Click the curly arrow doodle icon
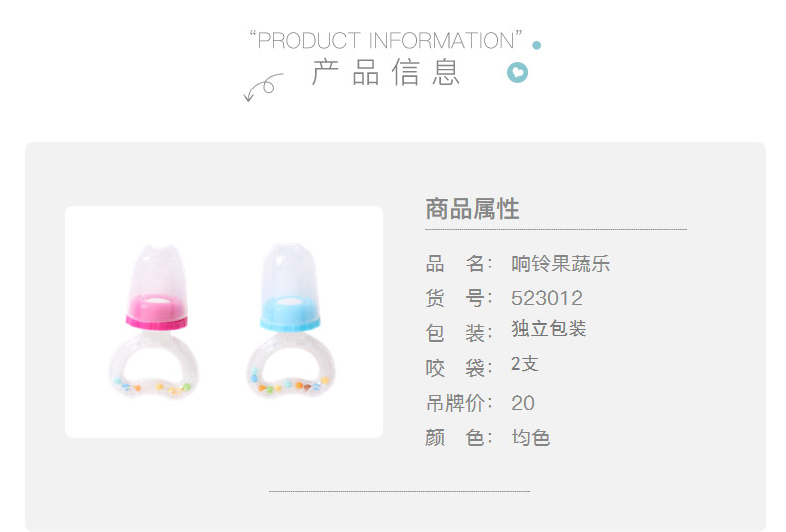The width and height of the screenshot is (786, 532). click(264, 88)
